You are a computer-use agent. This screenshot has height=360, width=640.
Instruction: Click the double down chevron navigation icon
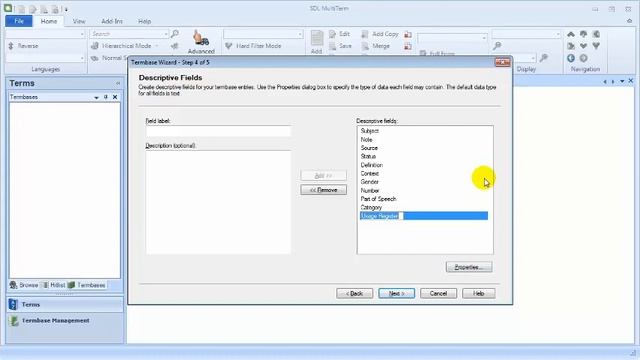click(596, 46)
